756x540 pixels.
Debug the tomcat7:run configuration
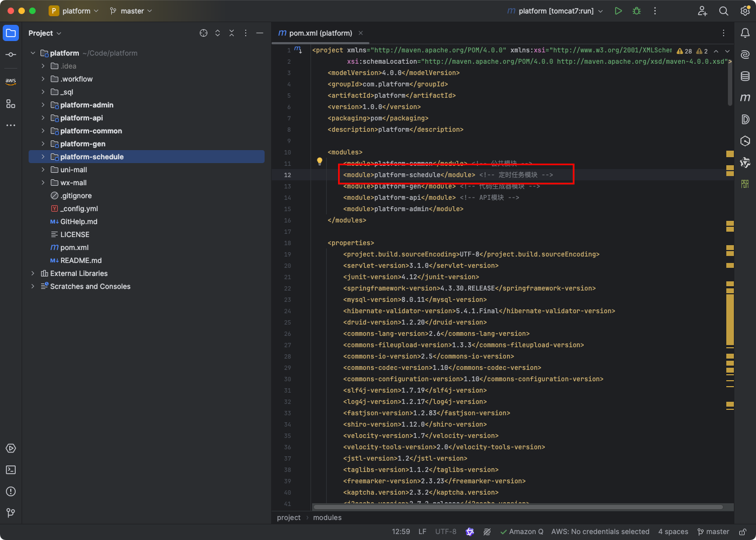tap(637, 11)
